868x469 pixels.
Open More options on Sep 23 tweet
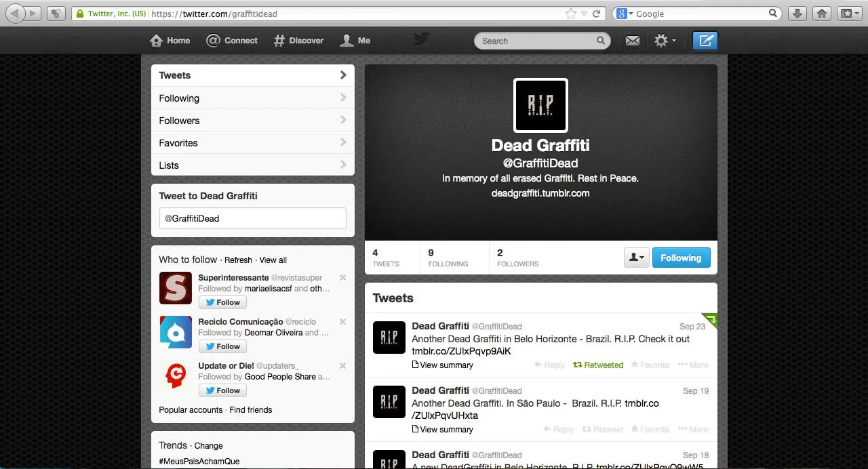click(693, 365)
